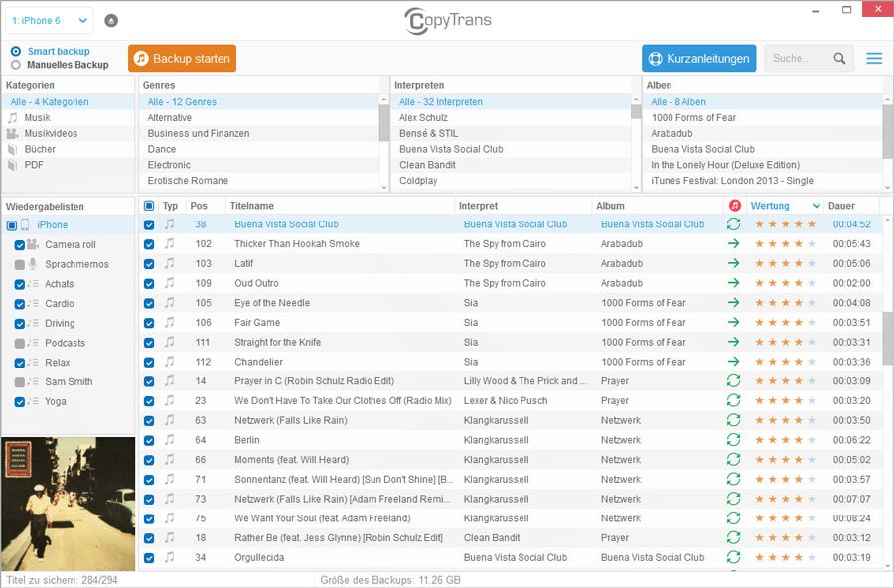Open the iPhone 6 device dropdown
The image size is (894, 588).
coord(51,20)
